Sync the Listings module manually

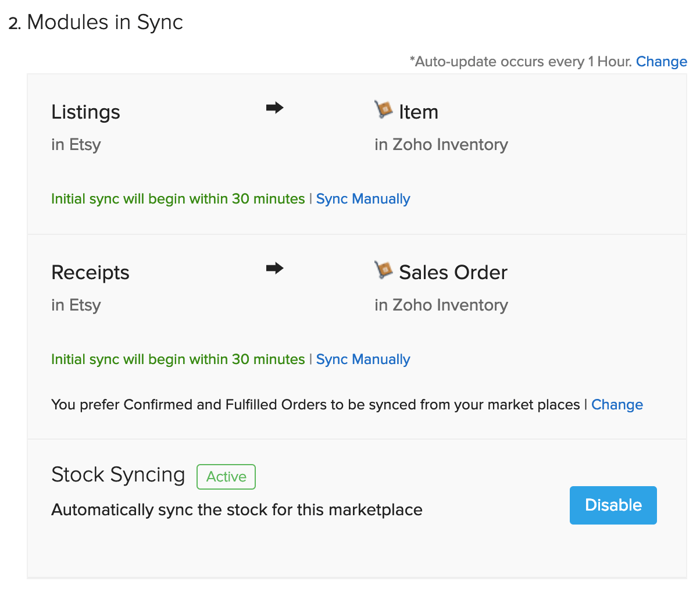click(x=363, y=198)
